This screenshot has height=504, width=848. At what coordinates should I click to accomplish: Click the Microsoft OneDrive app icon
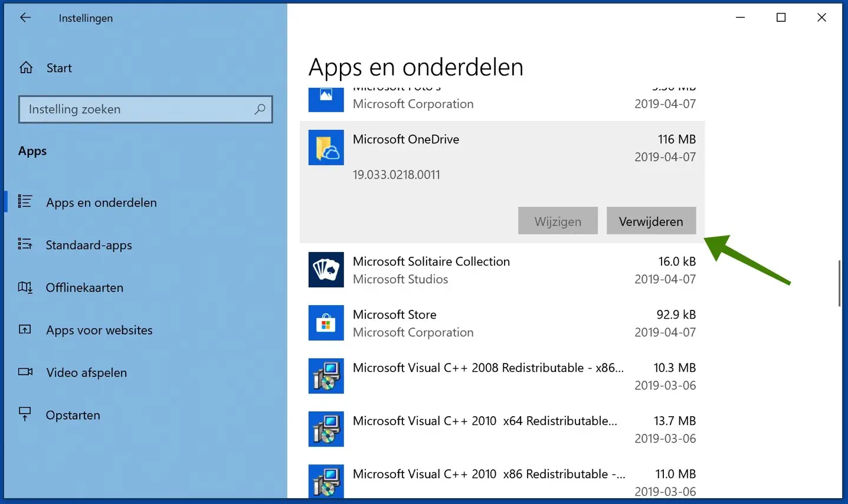pos(326,148)
